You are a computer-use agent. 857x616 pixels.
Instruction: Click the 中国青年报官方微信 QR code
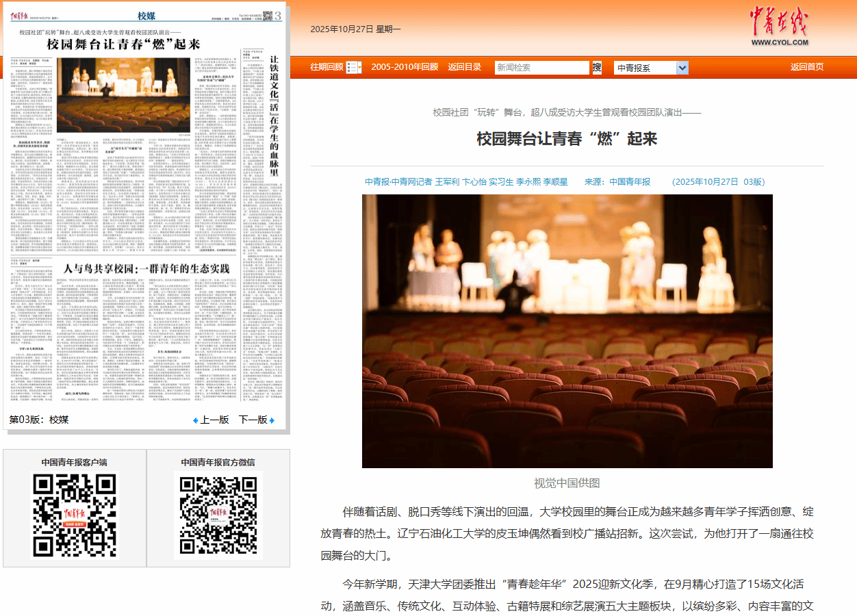218,515
